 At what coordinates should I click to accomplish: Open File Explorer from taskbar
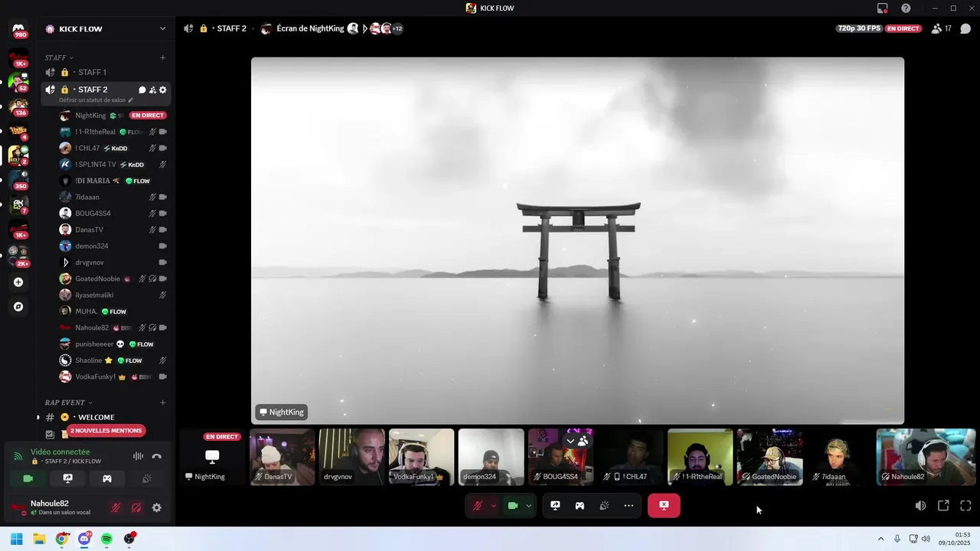pyautogui.click(x=39, y=539)
